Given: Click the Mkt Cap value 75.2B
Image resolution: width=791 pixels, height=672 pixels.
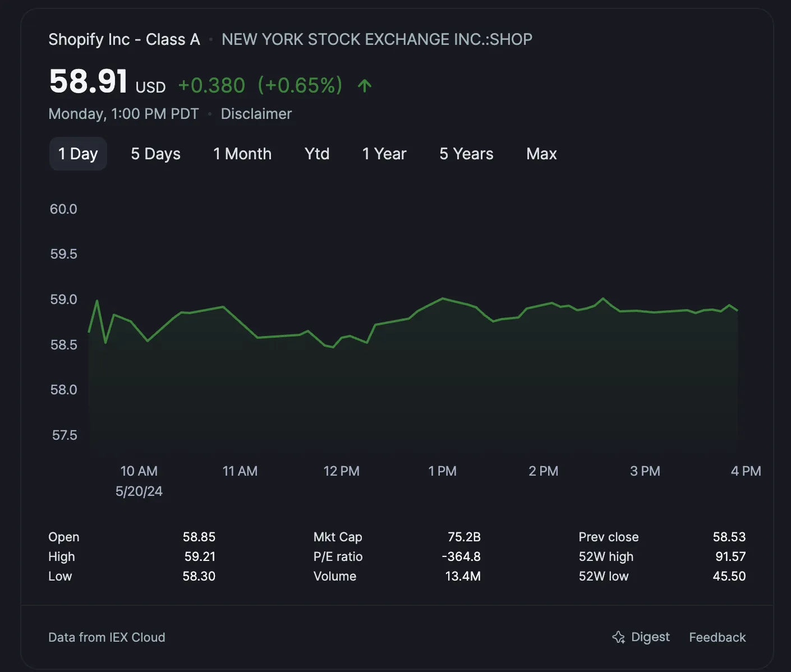Looking at the screenshot, I should coord(464,537).
